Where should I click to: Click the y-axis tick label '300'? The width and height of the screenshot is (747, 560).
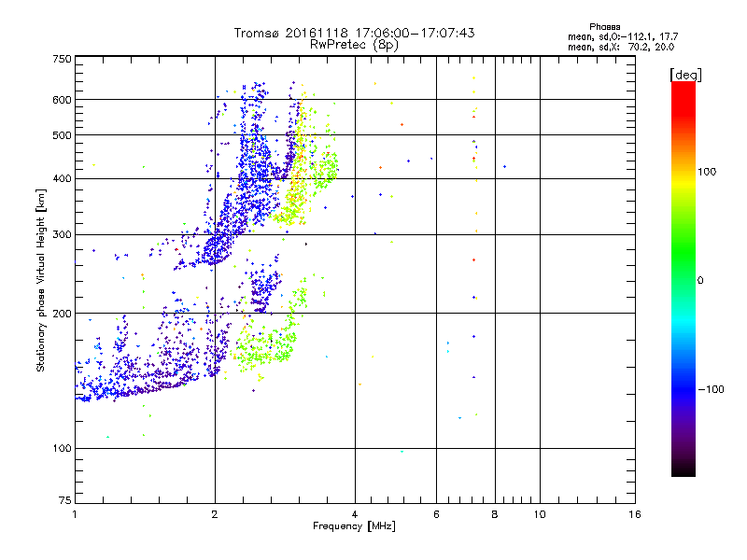click(x=62, y=235)
